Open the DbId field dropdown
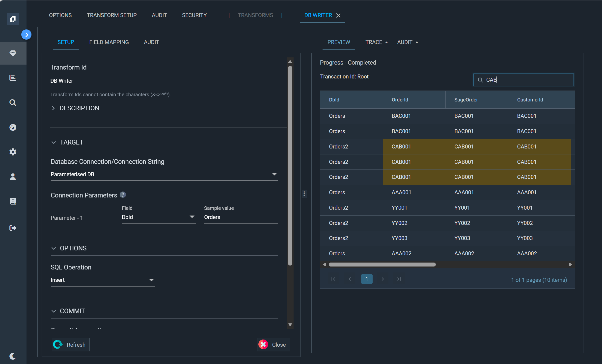This screenshot has height=364, width=602. pos(159,217)
